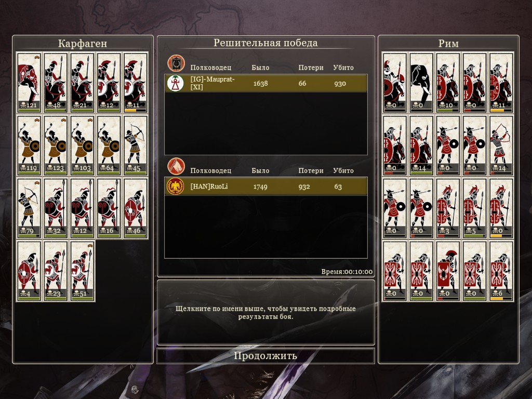The width and height of the screenshot is (532, 399).
Task: Click the Carthaginian cavalry card with 48 kills
Action: coord(56,83)
